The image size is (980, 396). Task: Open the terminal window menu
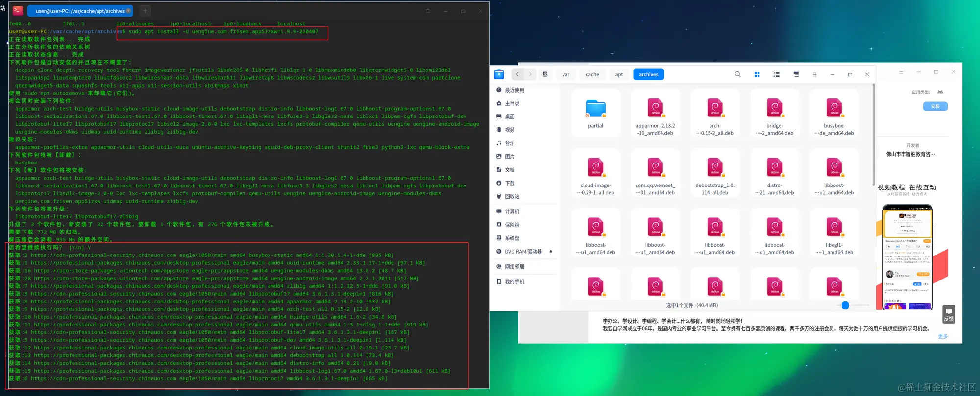pyautogui.click(x=428, y=11)
